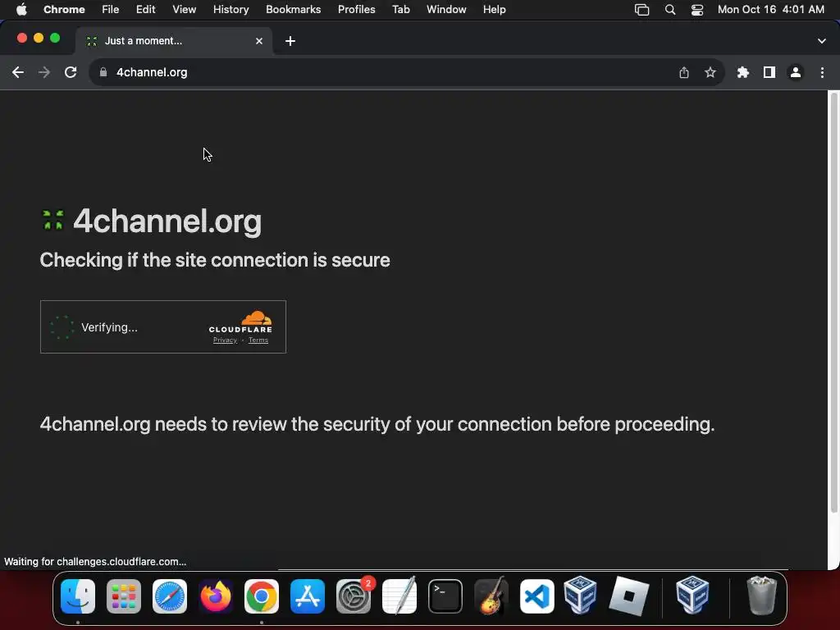Screen dimensions: 840x630
Task: Open Control Center in the menu bar
Action: click(x=697, y=10)
